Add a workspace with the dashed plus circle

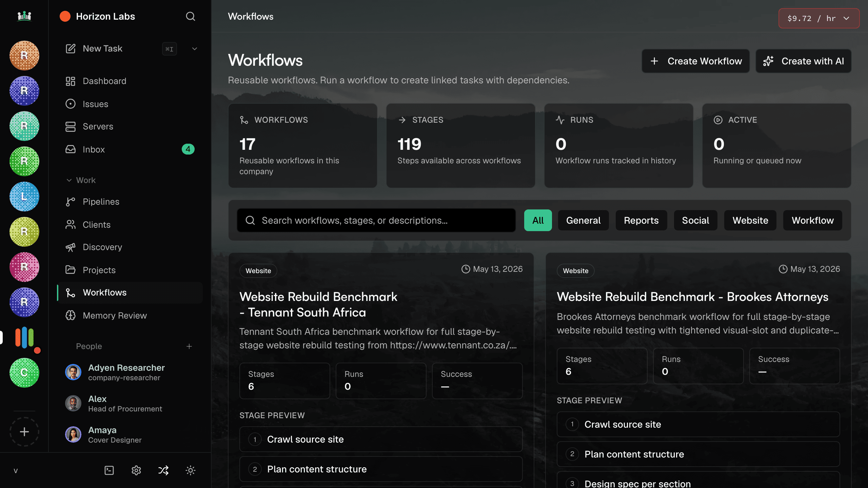pyautogui.click(x=24, y=432)
